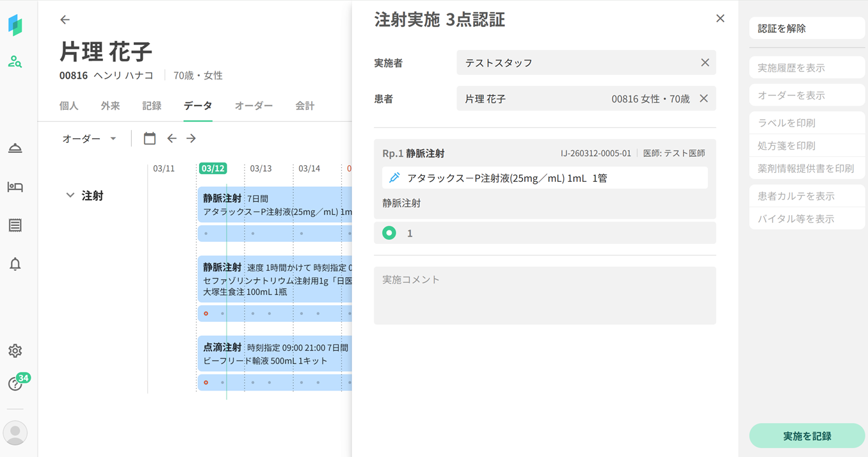Open notifications bell icon
This screenshot has width=868, height=457.
tap(15, 264)
